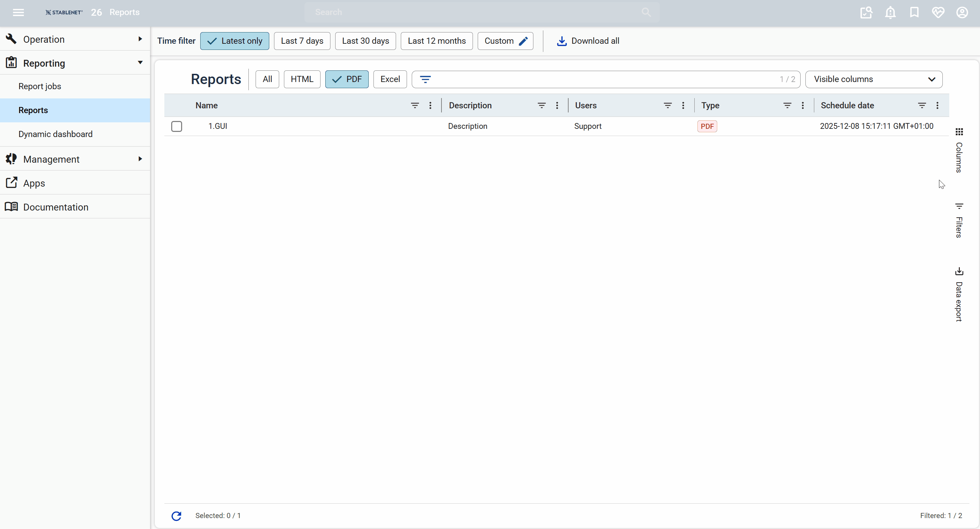Click the Custom time filter button
Image resolution: width=980 pixels, height=529 pixels.
[x=505, y=41]
